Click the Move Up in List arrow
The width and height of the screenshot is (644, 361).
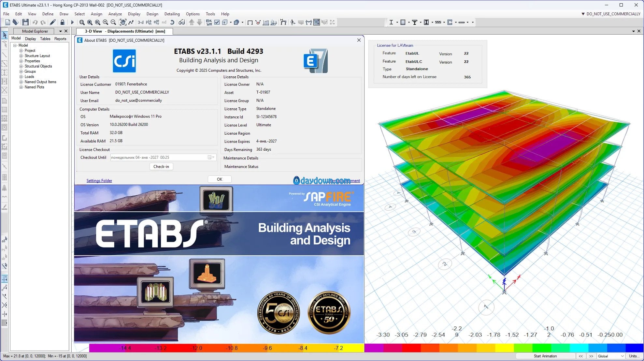(x=192, y=22)
